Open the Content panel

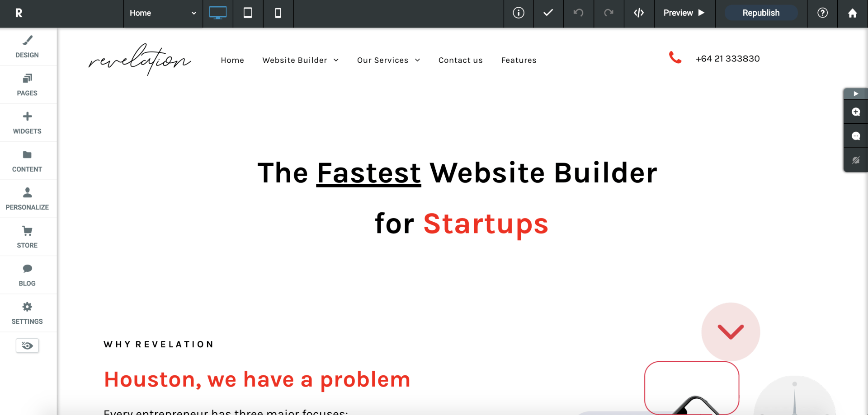27,161
